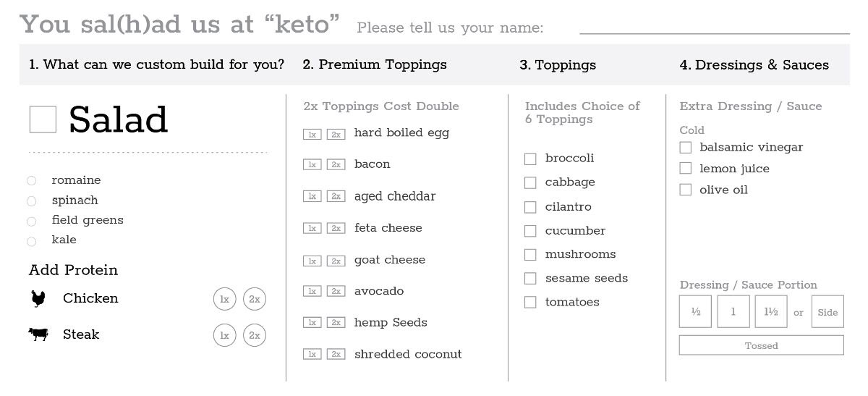Click the steak cow icon
The height and width of the screenshot is (396, 868).
tap(38, 334)
